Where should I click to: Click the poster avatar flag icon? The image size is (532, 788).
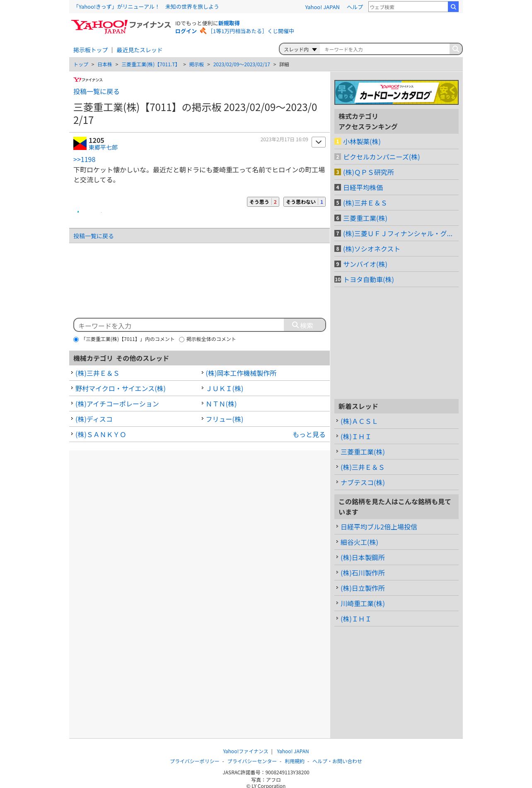pos(80,143)
